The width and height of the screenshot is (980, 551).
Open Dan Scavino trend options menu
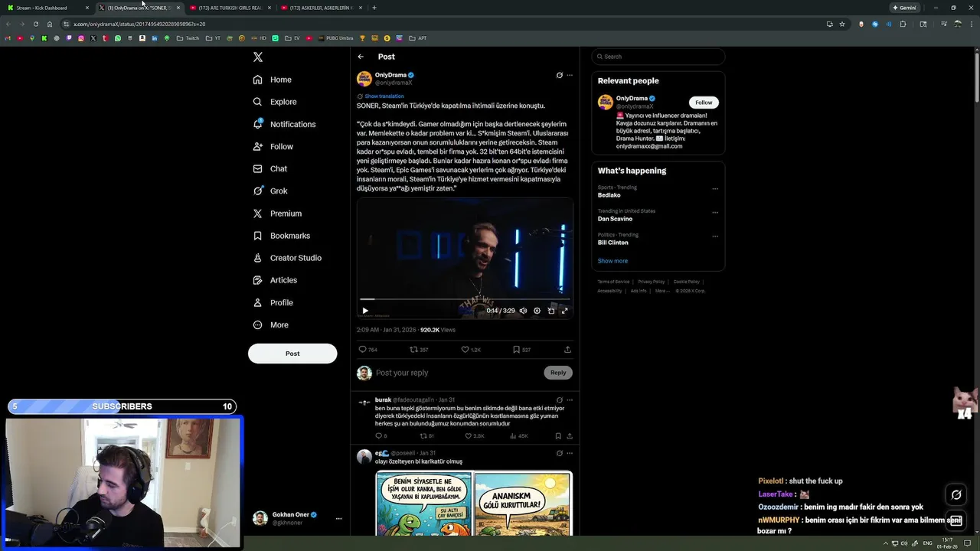pyautogui.click(x=715, y=212)
